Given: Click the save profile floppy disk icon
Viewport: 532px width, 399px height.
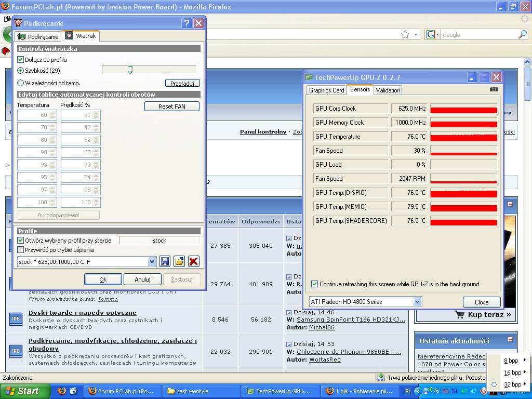Looking at the screenshot, I should pos(165,261).
